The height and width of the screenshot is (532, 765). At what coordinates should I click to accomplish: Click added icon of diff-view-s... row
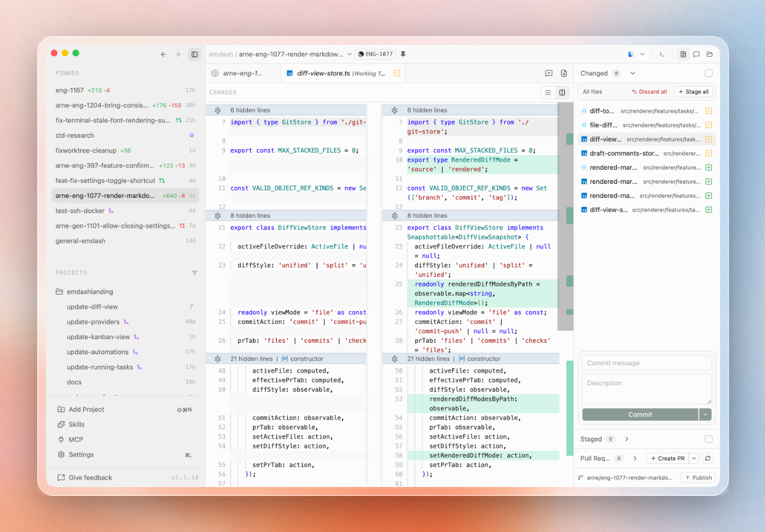pyautogui.click(x=709, y=210)
